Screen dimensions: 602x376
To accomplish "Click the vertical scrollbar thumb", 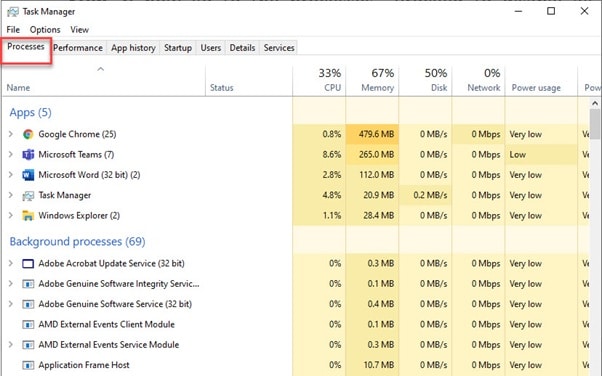I will click(595, 124).
